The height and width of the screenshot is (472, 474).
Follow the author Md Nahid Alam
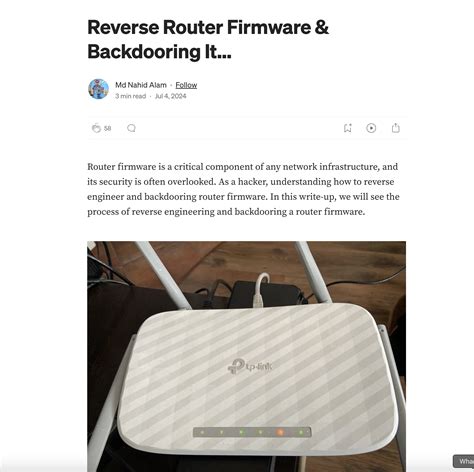point(186,85)
